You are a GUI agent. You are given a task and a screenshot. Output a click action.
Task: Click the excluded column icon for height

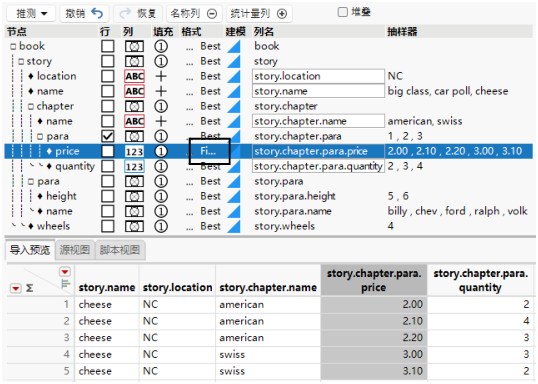coord(134,196)
